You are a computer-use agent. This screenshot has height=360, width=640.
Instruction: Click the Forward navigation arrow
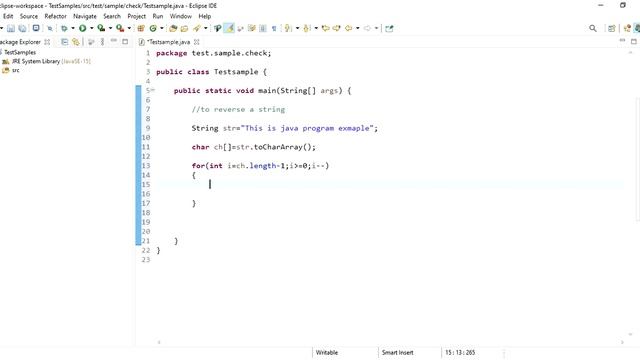coord(367,28)
